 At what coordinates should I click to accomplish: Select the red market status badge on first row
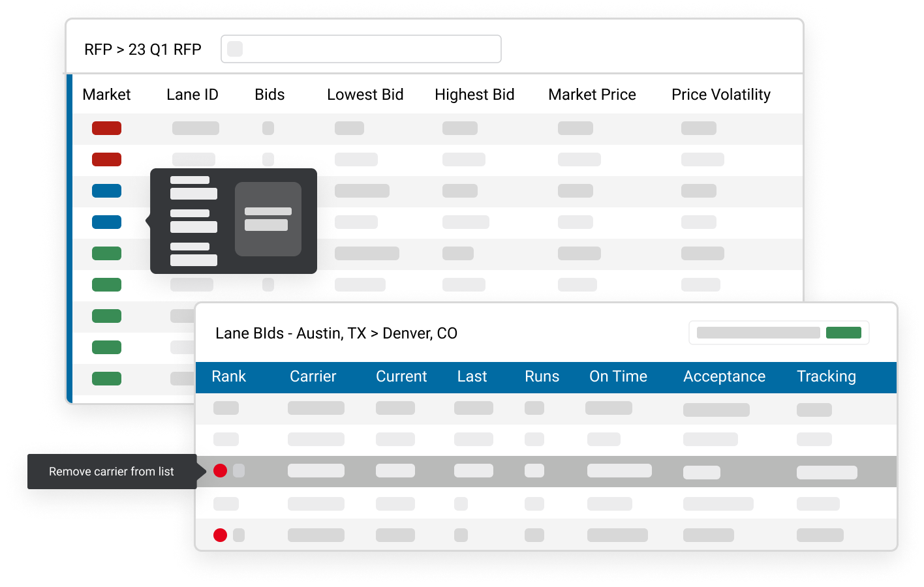[106, 128]
